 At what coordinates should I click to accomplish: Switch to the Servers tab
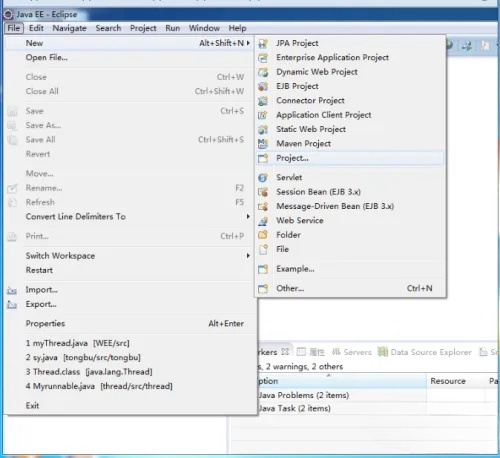pos(352,352)
